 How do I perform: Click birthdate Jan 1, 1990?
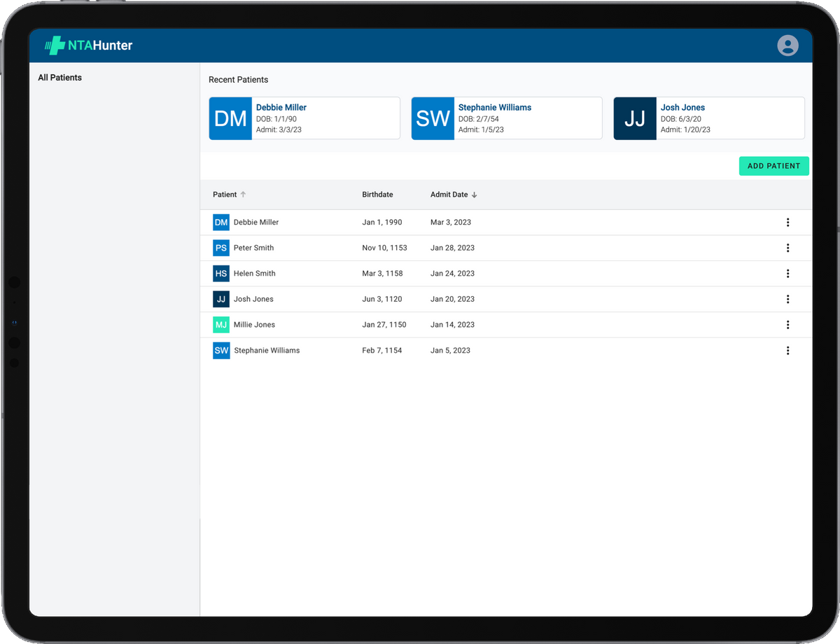coord(382,223)
